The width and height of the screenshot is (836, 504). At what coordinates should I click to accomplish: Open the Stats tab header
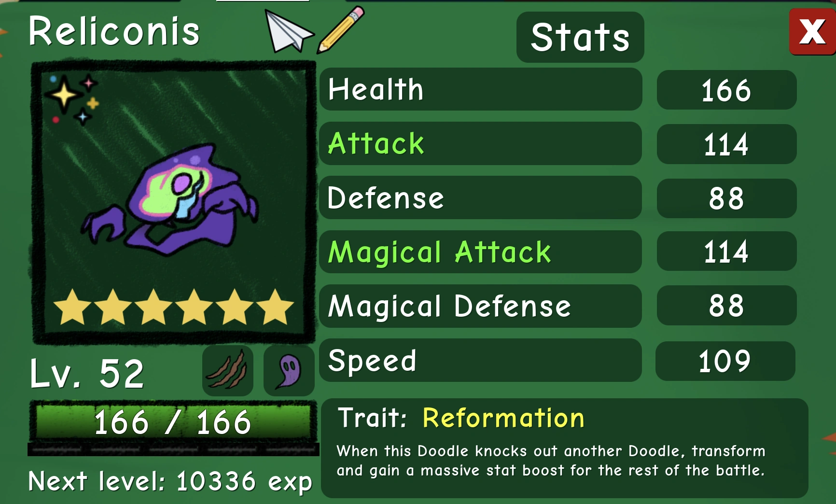(x=580, y=37)
